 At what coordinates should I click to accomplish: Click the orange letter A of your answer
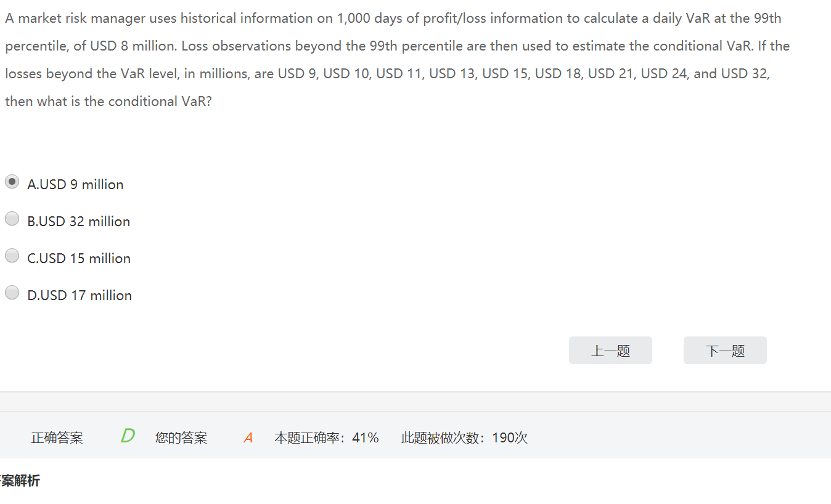pyautogui.click(x=248, y=438)
